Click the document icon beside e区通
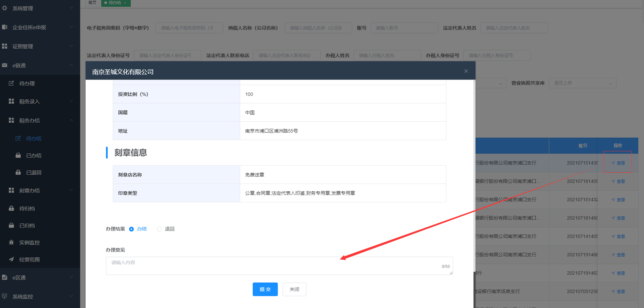The image size is (644, 308). (5, 277)
